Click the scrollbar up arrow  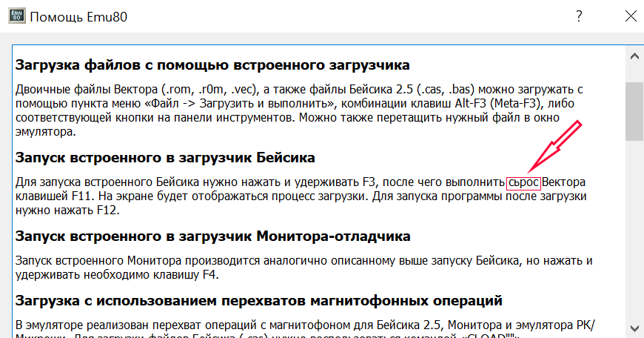[634, 56]
